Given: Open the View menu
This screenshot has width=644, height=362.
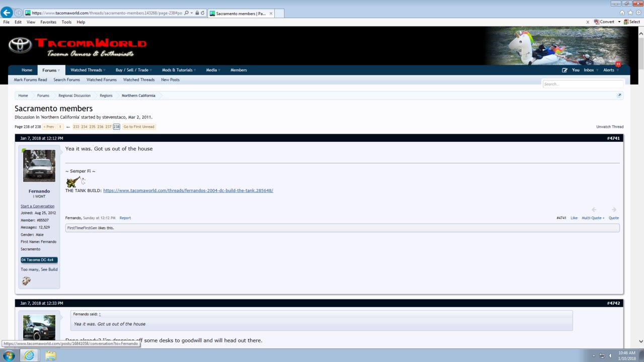Looking at the screenshot, I should coord(31,22).
